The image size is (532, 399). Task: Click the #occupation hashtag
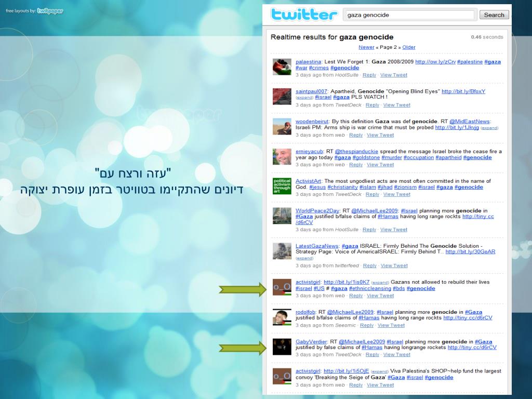(419, 157)
